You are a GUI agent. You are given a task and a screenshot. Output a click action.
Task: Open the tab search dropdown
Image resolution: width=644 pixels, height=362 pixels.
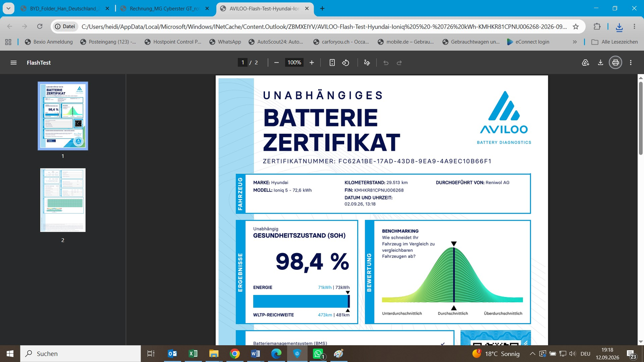(8, 8)
